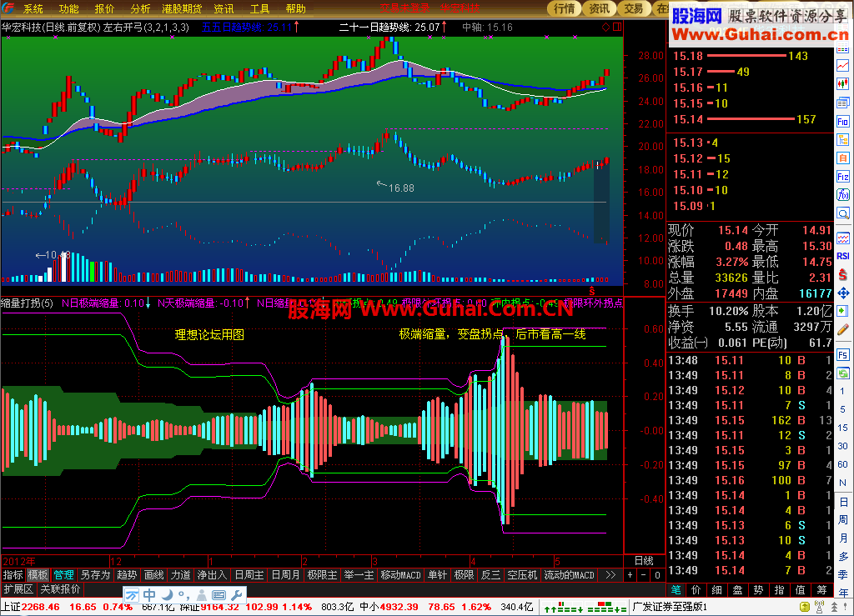The height and width of the screenshot is (616, 854).
Task: Select the 筹 tab in quote panel
Action: point(821,590)
